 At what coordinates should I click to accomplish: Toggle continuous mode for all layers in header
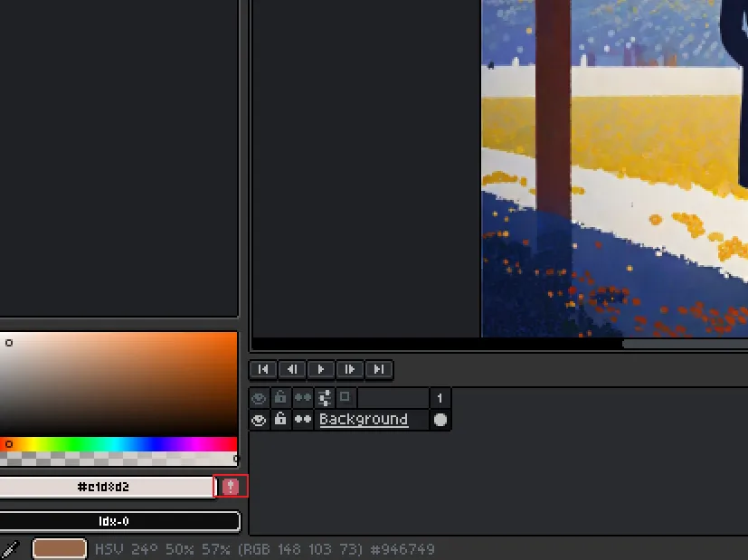302,398
